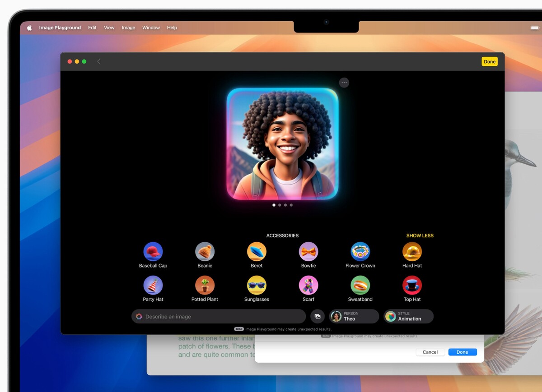
Task: Click the yellow Done button
Action: pos(490,61)
